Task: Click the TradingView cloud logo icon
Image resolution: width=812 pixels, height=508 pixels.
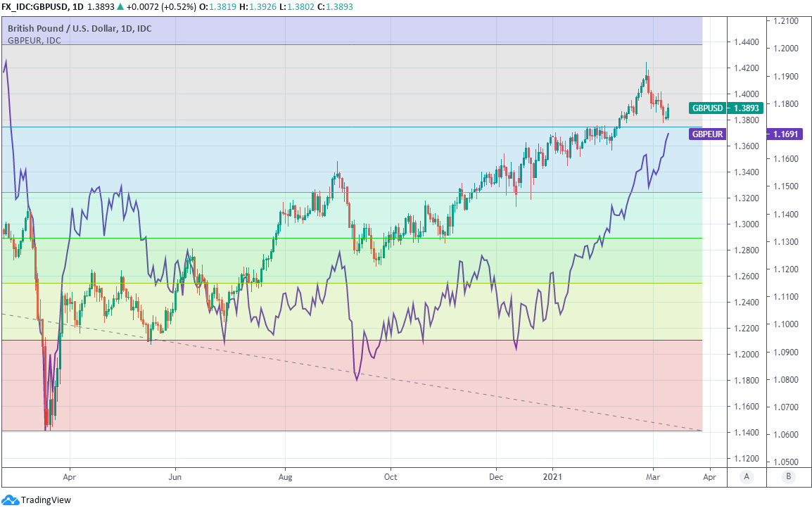Action: pyautogui.click(x=11, y=500)
